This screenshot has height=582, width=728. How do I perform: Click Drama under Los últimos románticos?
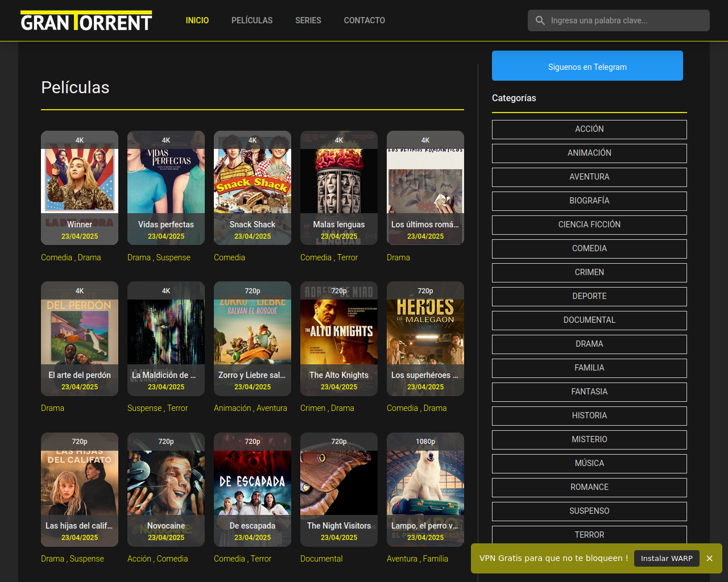pos(398,257)
